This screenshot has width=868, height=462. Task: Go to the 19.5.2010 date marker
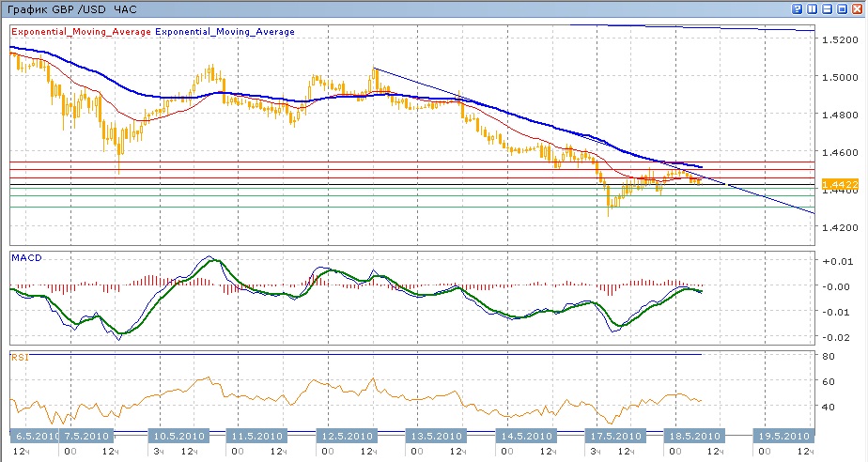pos(783,437)
